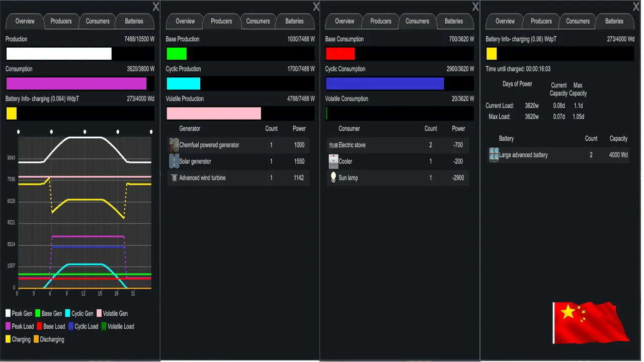Click the Sun lamp icon
This screenshot has height=362, width=644.
click(x=333, y=177)
